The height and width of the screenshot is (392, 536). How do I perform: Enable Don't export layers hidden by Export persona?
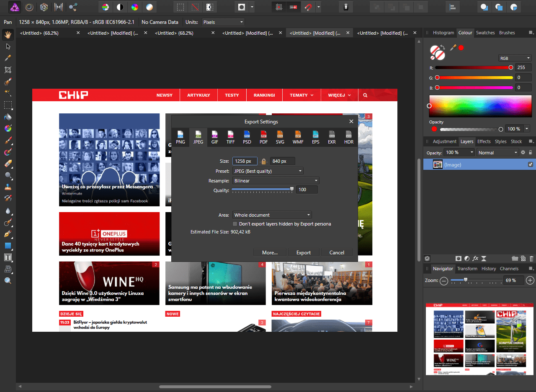pyautogui.click(x=235, y=224)
